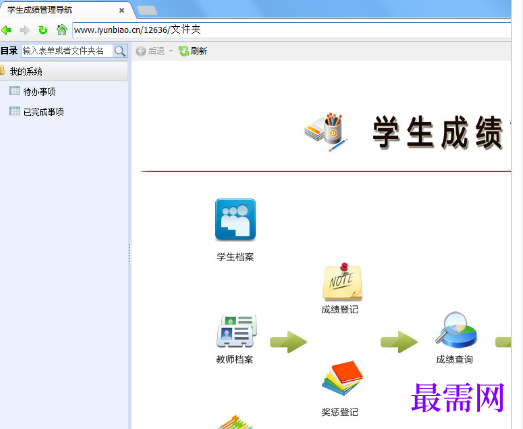
Task: Click the browser back arrow
Action: point(6,30)
